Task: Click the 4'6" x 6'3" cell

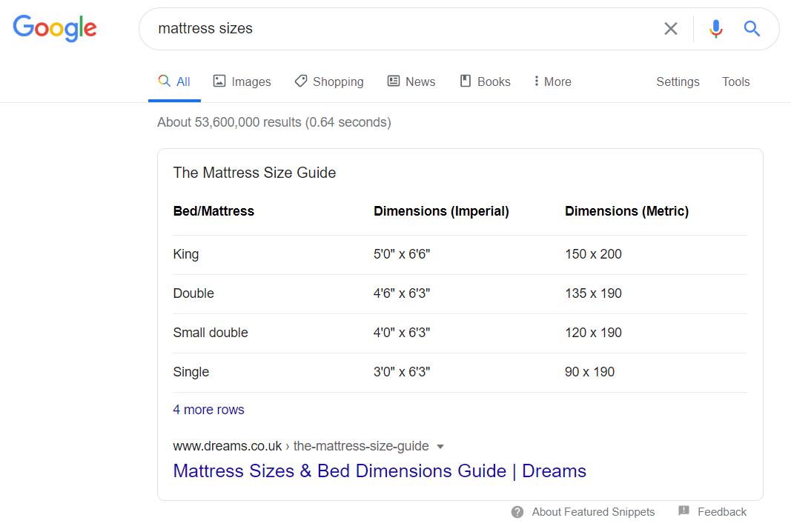Action: click(x=402, y=293)
